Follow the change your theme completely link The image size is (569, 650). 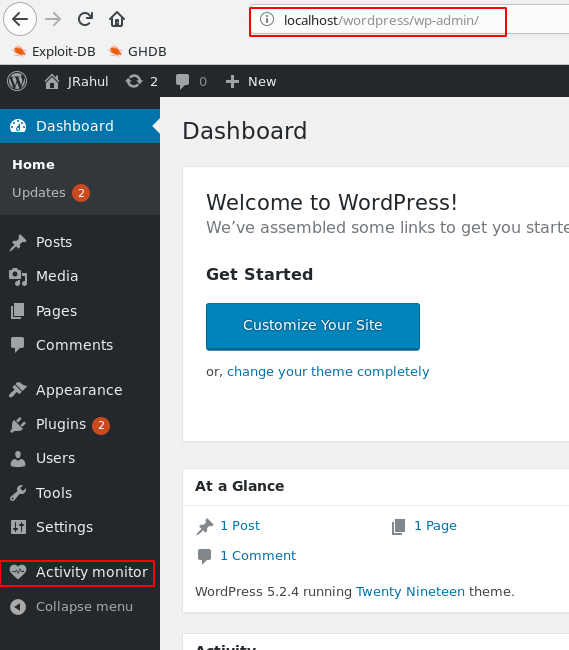pos(328,371)
